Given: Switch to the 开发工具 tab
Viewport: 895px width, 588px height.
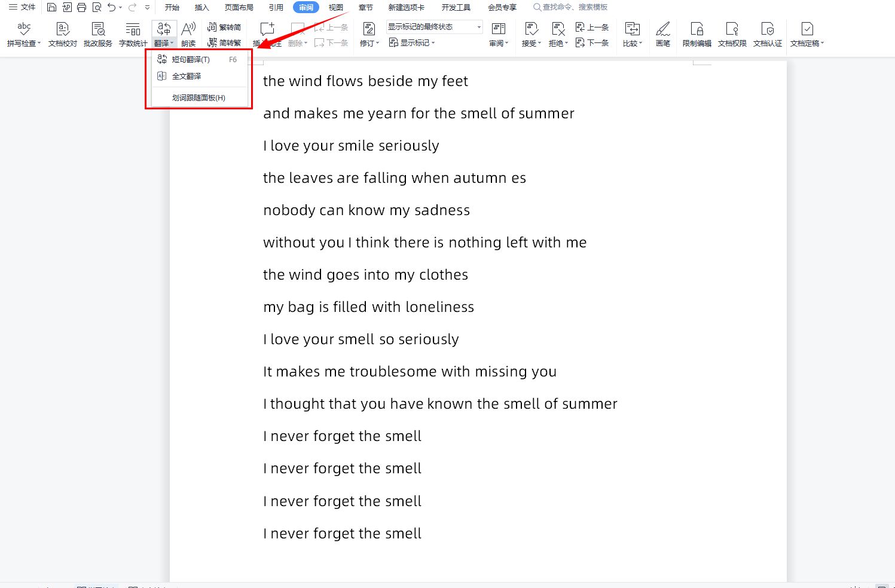Looking at the screenshot, I should [x=456, y=7].
